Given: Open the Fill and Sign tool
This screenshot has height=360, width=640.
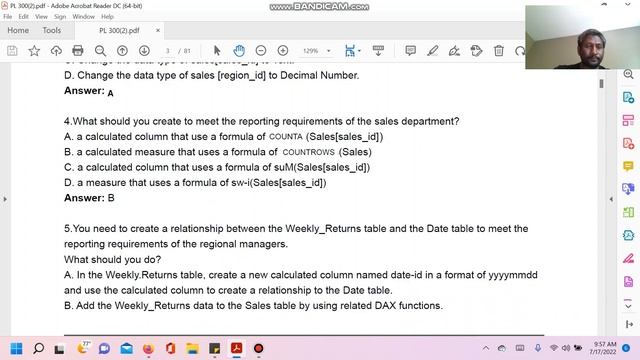Looking at the screenshot, I should point(454,51).
